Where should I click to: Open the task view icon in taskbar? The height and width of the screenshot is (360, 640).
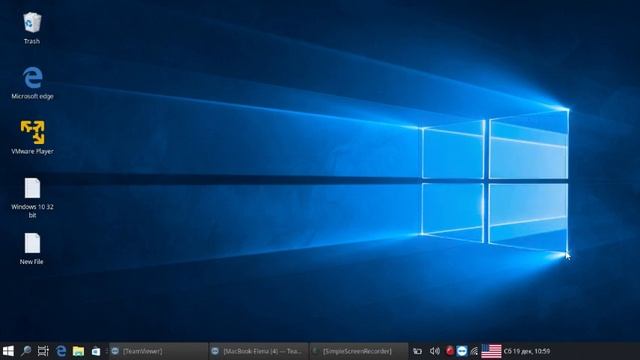pos(43,351)
